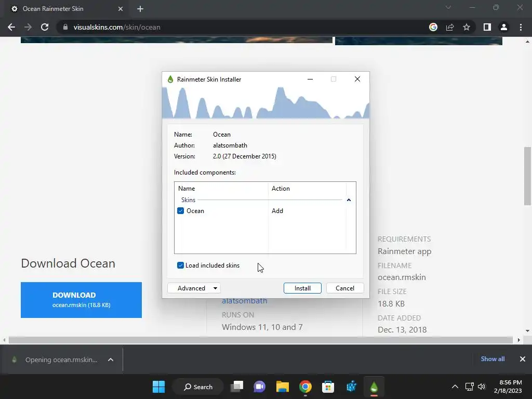Click the ocean.rmskin filename text

[x=402, y=277]
